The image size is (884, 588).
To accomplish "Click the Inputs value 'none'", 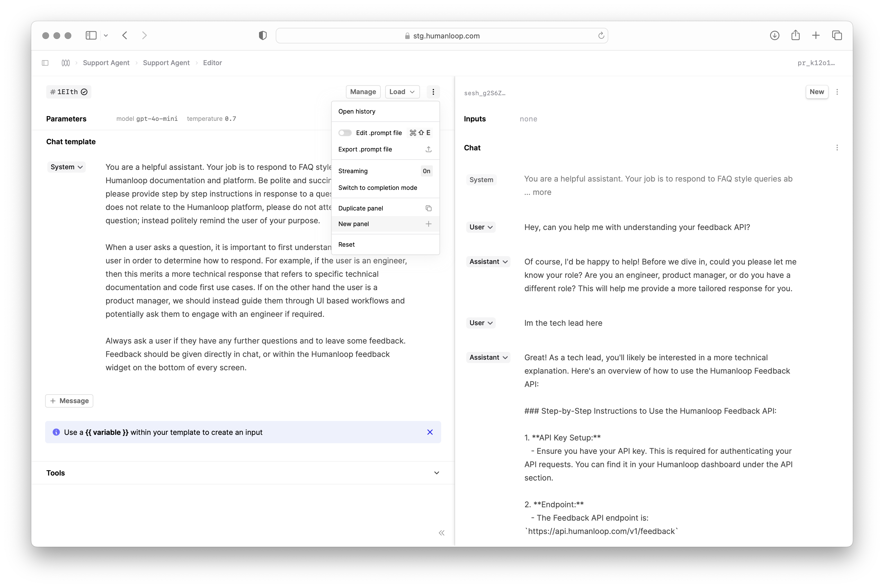I will [528, 119].
